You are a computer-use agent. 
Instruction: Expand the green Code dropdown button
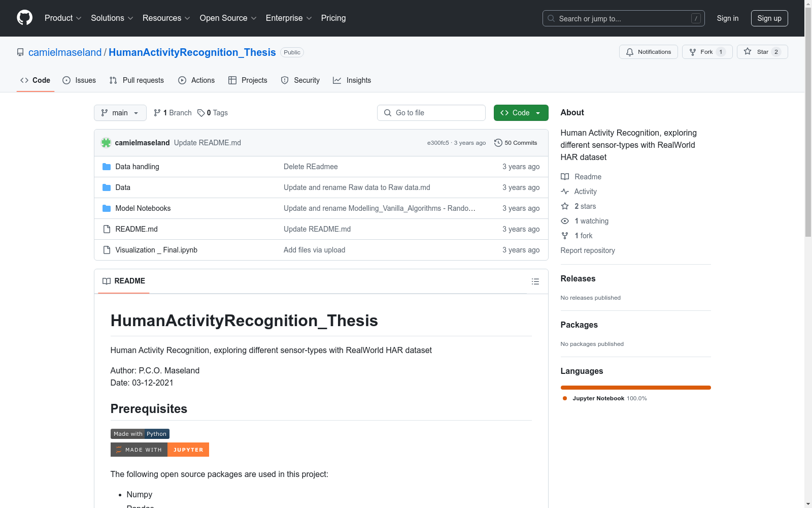pyautogui.click(x=521, y=113)
